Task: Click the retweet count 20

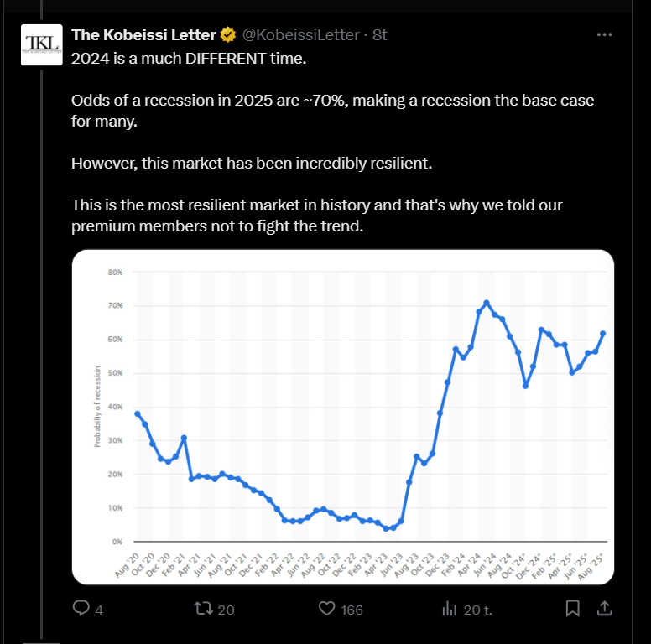Action: coord(226,610)
